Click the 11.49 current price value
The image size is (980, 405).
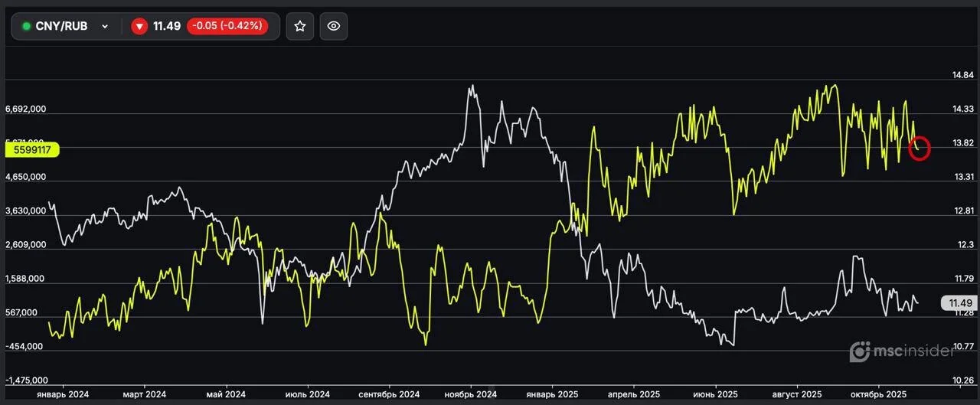tap(167, 26)
